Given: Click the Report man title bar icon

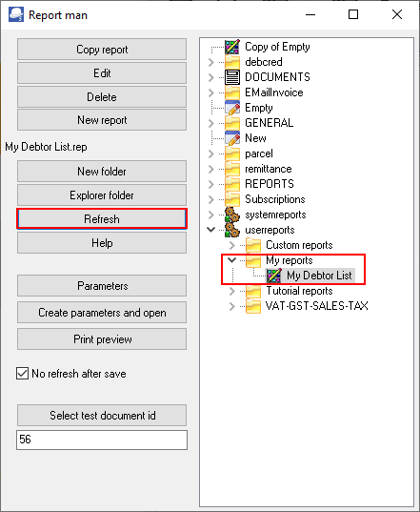Looking at the screenshot, I should click(16, 14).
